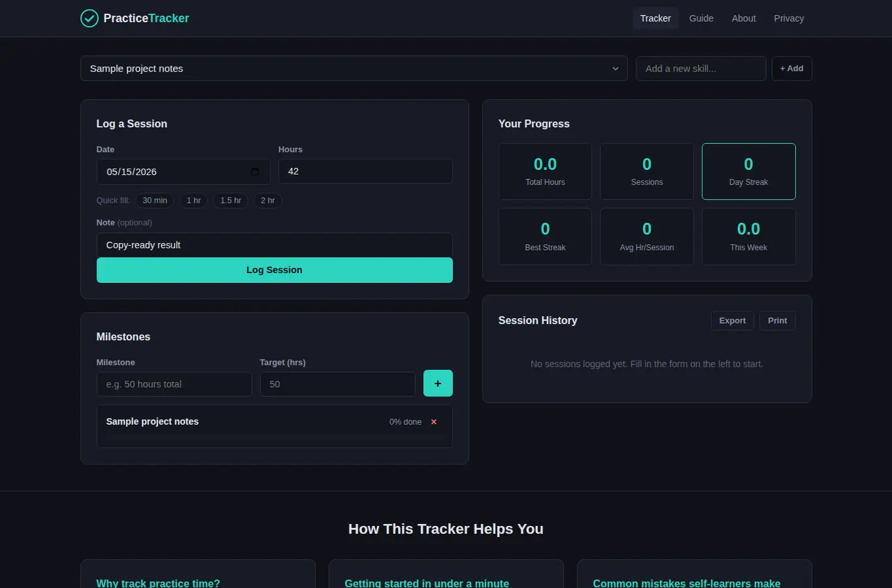The image size is (892, 588).
Task: Open the date picker calendar icon
Action: click(255, 172)
